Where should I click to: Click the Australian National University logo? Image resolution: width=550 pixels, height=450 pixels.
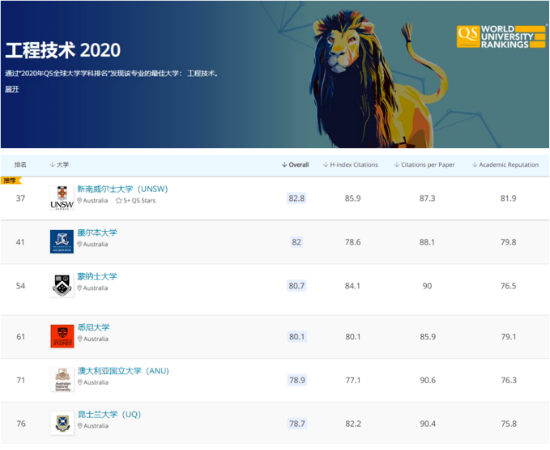click(x=62, y=380)
